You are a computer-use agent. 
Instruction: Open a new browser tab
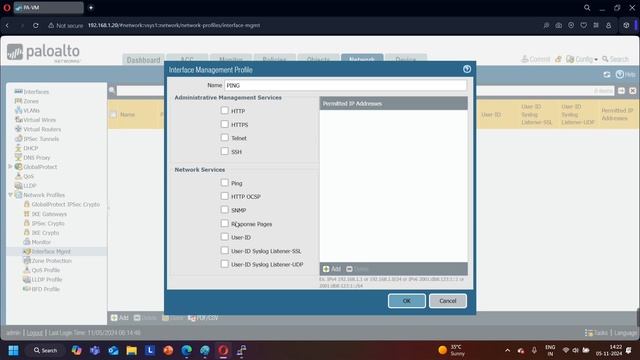click(91, 7)
